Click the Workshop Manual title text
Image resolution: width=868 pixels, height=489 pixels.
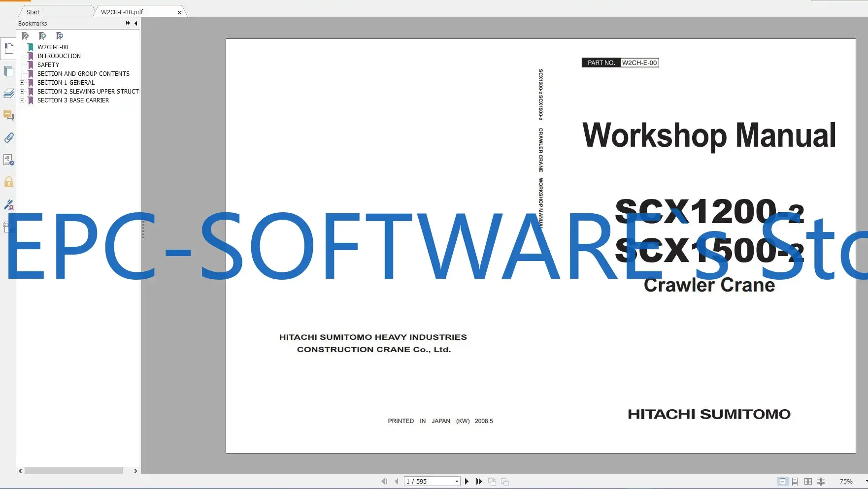[709, 135]
